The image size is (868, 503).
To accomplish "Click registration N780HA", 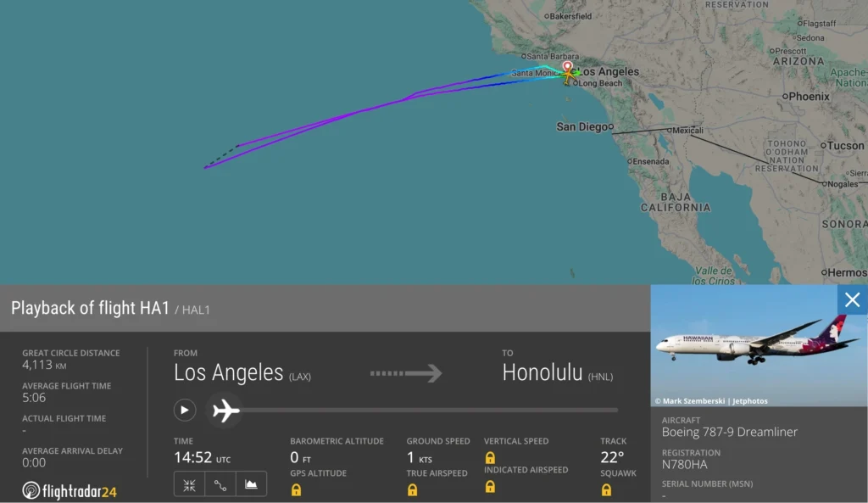I will coord(684,464).
